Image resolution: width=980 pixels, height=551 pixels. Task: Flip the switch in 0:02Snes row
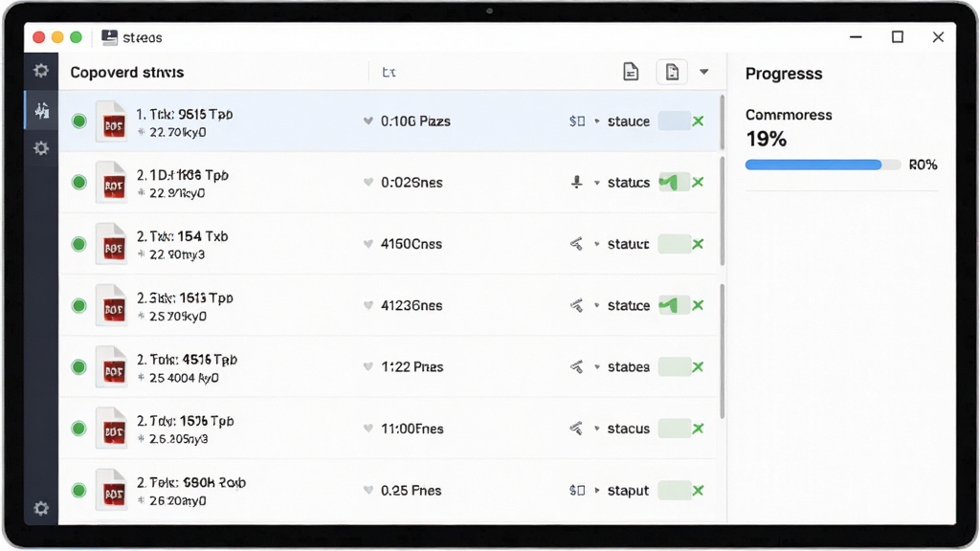(x=674, y=183)
